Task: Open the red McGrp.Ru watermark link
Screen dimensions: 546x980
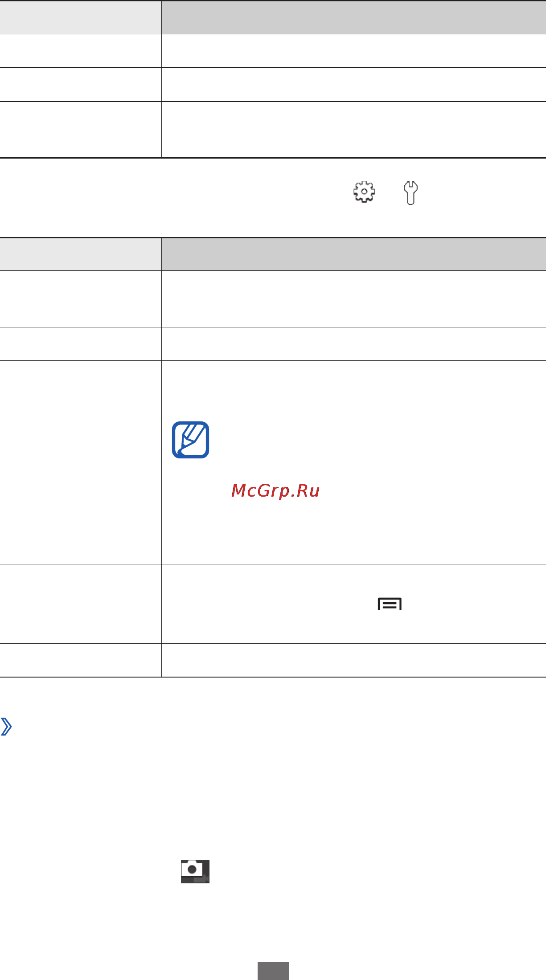Action: [x=275, y=491]
